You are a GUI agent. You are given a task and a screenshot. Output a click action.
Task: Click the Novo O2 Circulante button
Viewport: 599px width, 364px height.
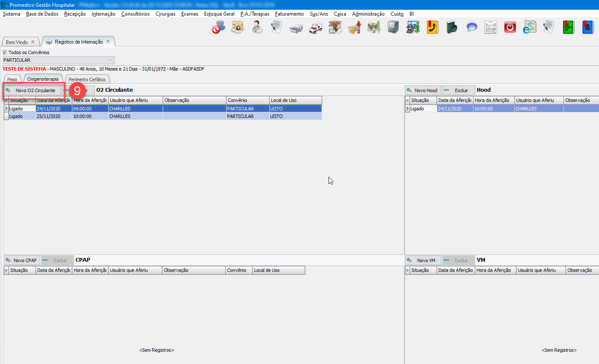pyautogui.click(x=32, y=90)
